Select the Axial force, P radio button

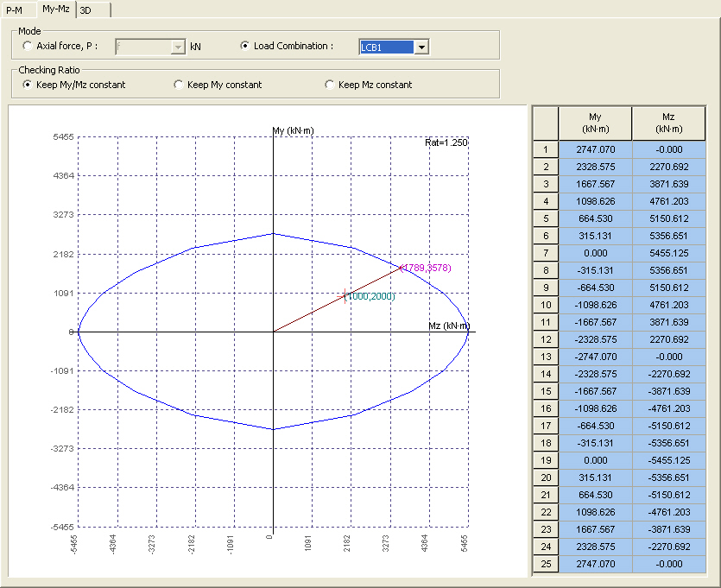pyautogui.click(x=28, y=46)
